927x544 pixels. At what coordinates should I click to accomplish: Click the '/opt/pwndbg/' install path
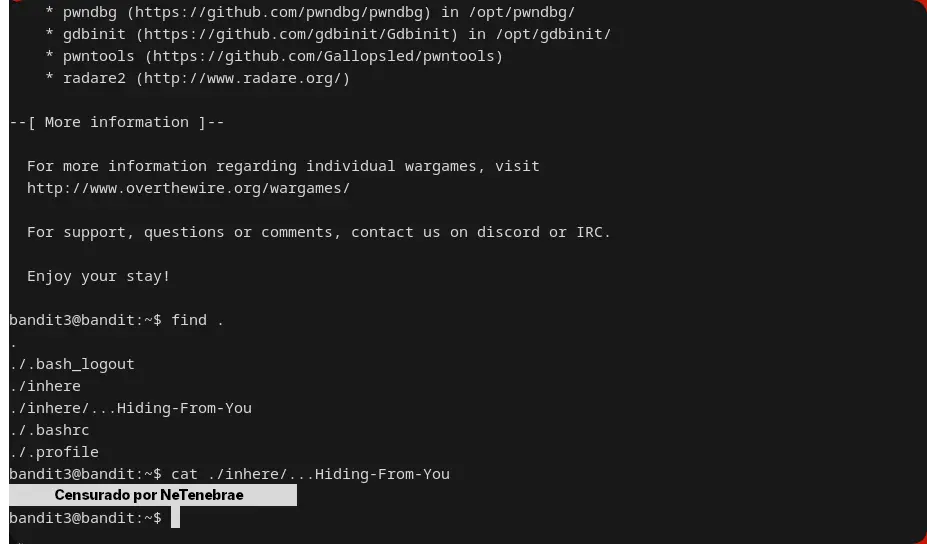(x=521, y=12)
